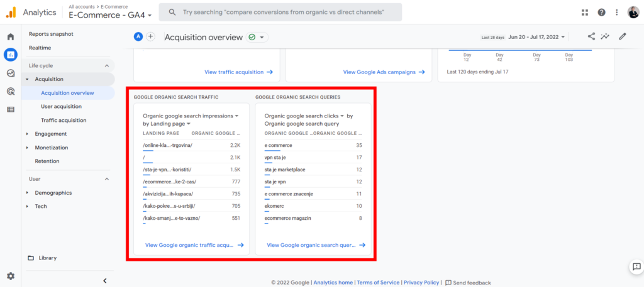
Task: Collapse the Life cycle section
Action: 107,65
